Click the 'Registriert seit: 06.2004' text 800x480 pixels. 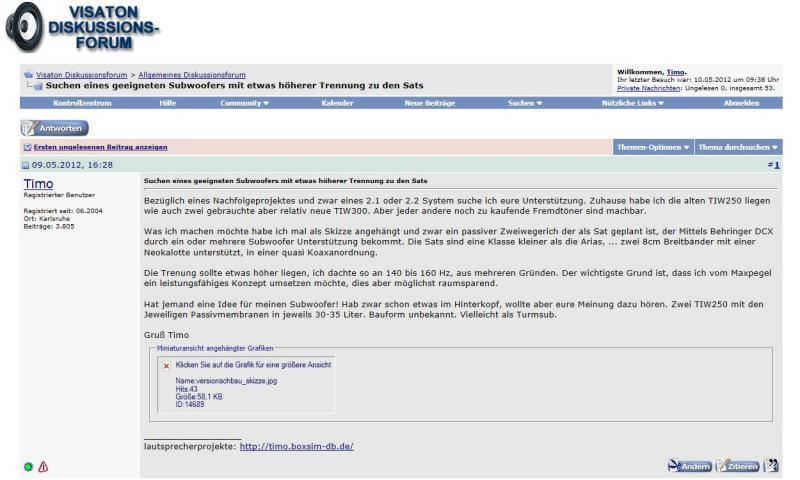coord(63,211)
